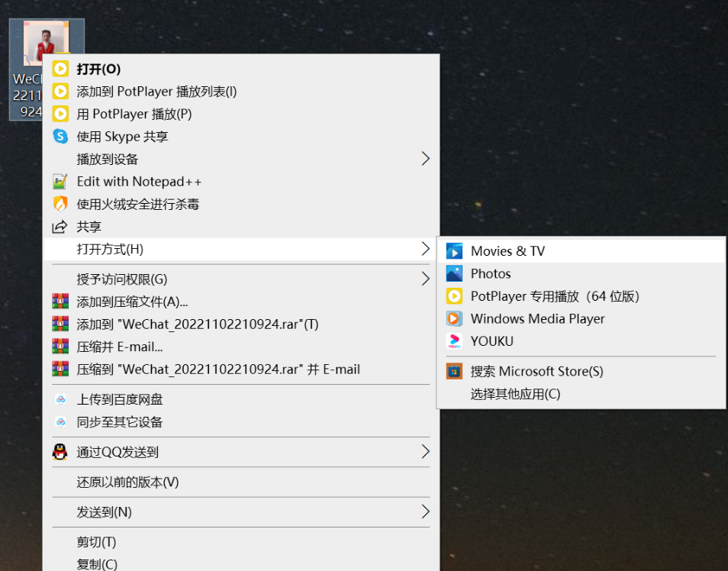The width and height of the screenshot is (728, 571).
Task: Click the Huorong shield antivirus icon
Action: (60, 204)
